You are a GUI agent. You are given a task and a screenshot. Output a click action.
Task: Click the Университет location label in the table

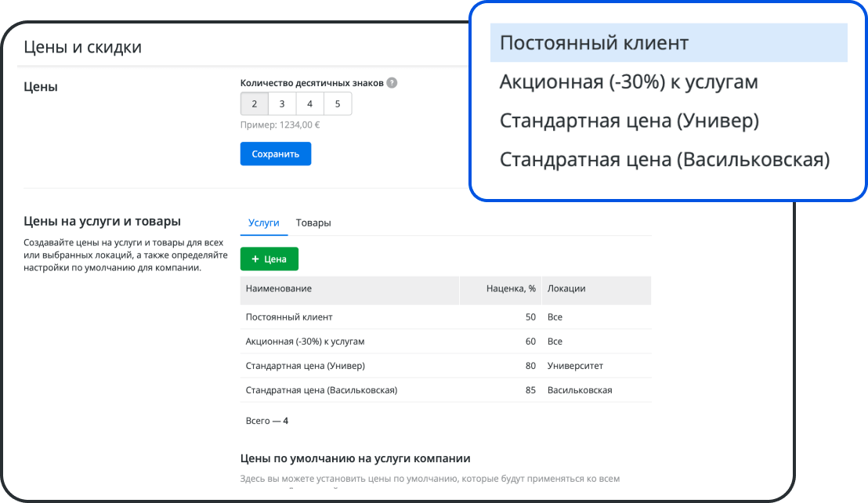(x=573, y=365)
